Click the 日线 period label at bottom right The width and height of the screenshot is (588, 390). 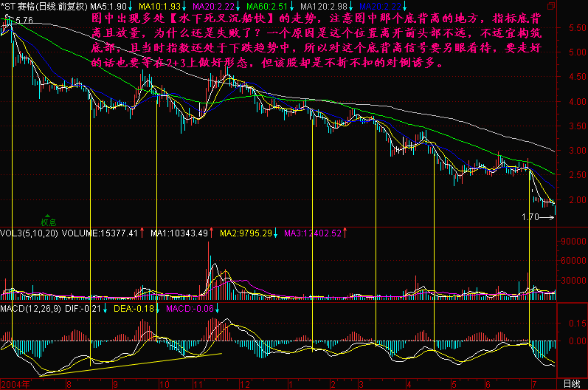[x=571, y=384]
